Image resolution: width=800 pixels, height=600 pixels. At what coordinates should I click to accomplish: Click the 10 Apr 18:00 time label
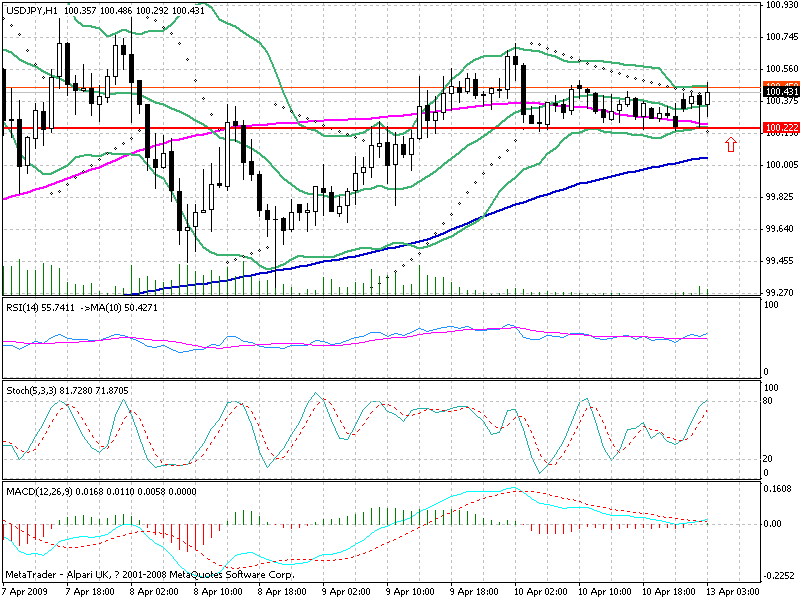pos(668,592)
